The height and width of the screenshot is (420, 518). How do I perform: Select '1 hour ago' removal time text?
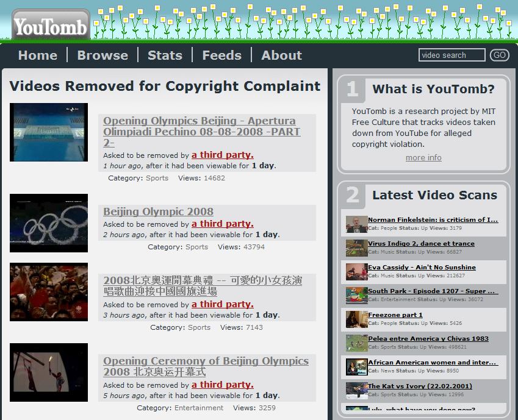122,166
